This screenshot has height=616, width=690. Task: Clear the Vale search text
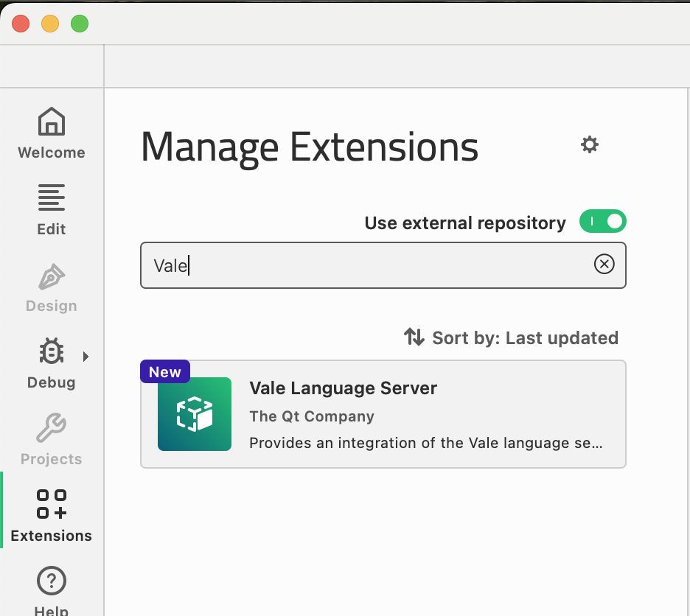(604, 264)
